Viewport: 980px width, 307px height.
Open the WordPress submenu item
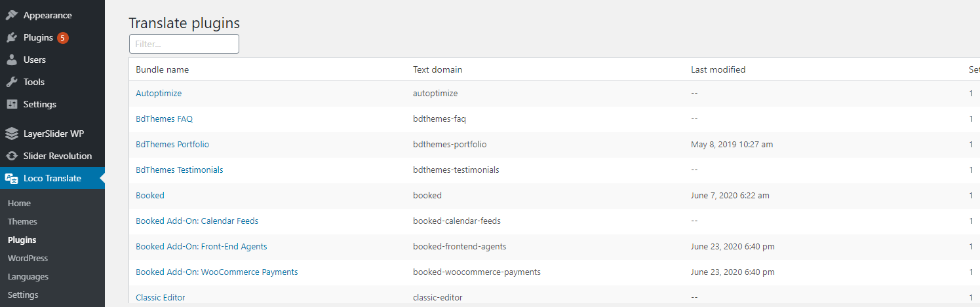click(28, 258)
